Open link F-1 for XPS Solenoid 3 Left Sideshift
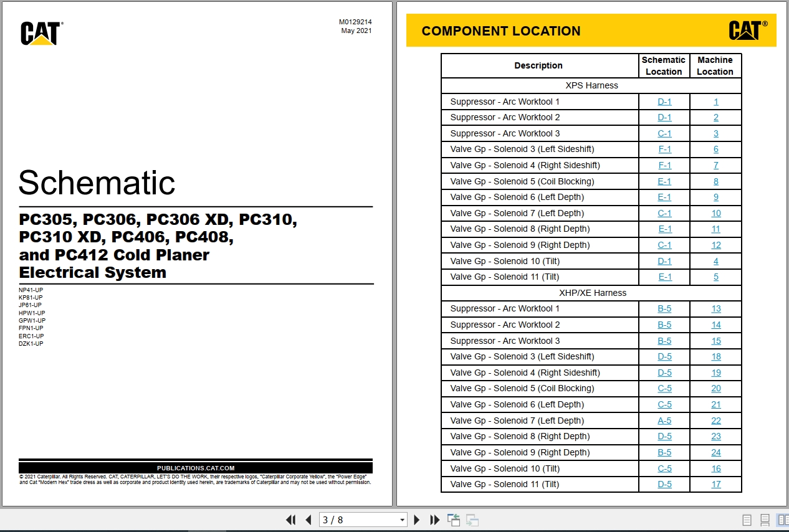 click(664, 149)
